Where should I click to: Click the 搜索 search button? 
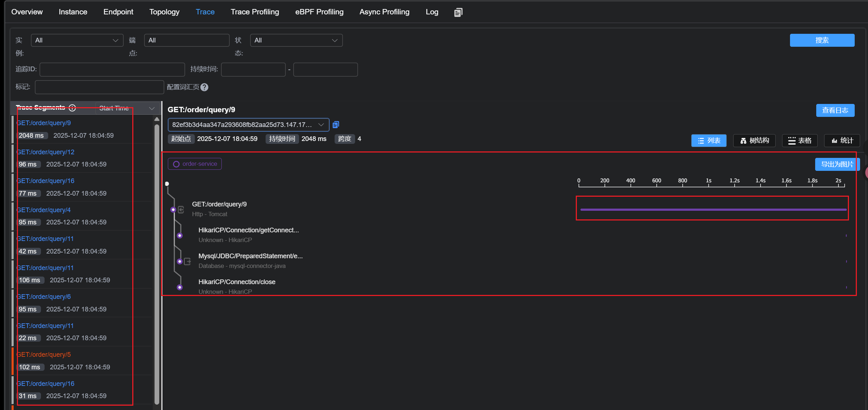point(822,40)
